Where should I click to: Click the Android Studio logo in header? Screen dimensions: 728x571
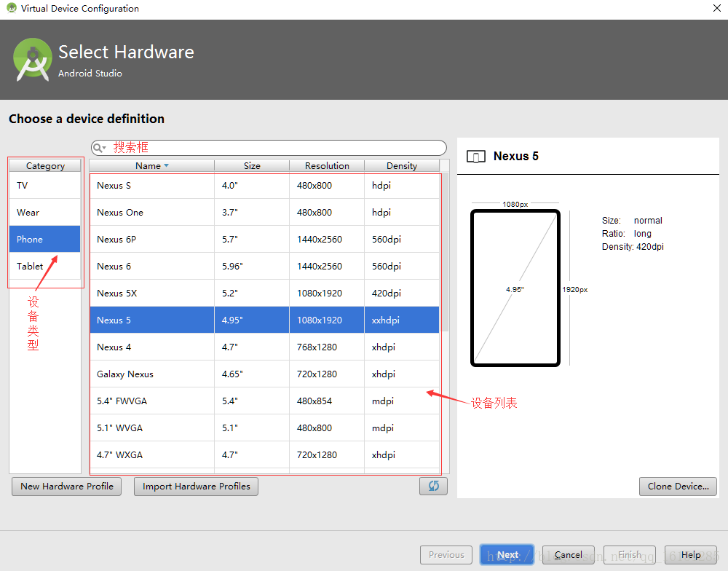point(33,60)
